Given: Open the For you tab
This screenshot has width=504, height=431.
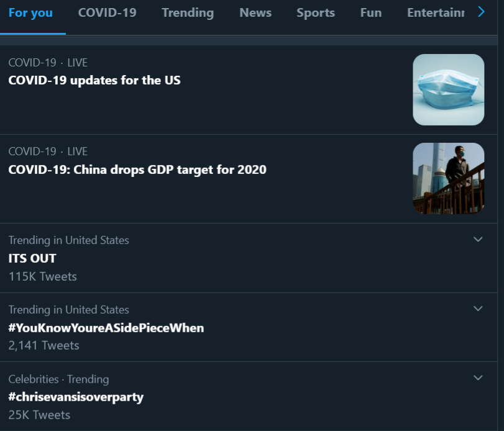Looking at the screenshot, I should 30,13.
